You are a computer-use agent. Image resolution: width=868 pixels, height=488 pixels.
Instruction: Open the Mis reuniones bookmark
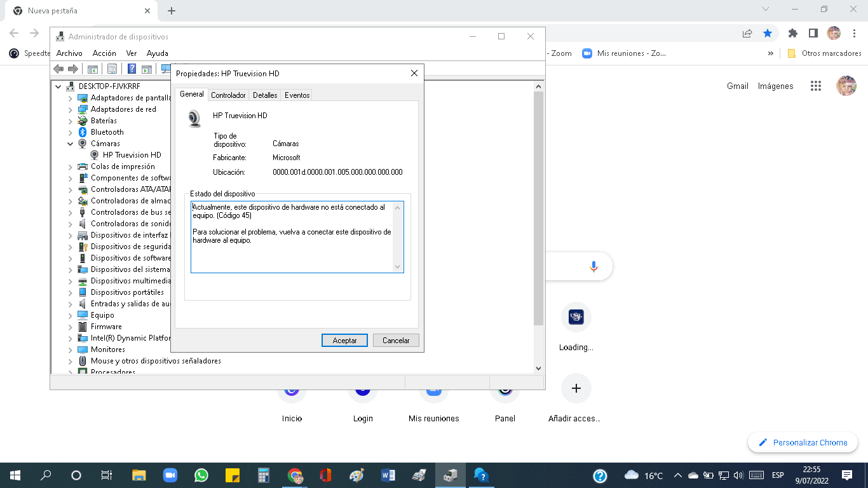tap(625, 53)
